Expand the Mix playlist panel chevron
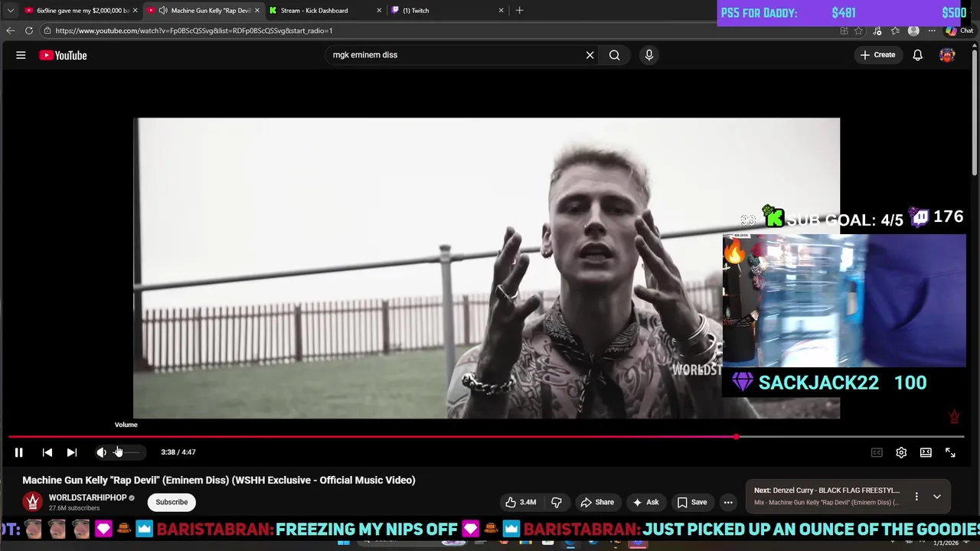Viewport: 980px width, 551px height. [936, 497]
